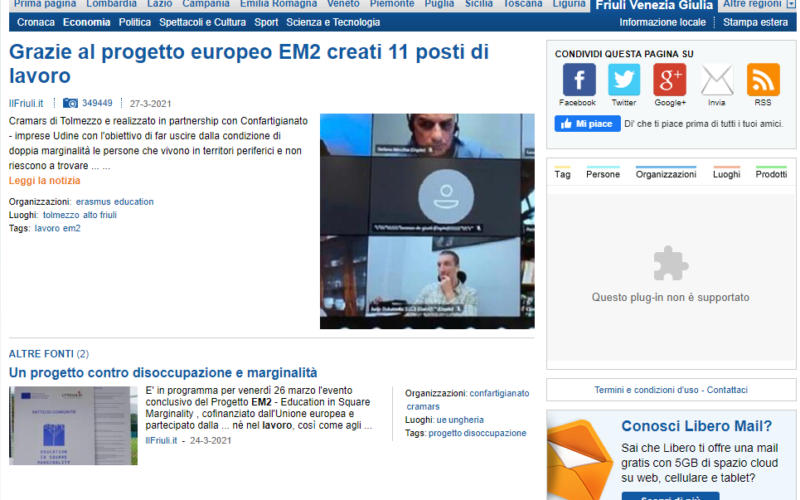Click the ungheria place link
This screenshot has width=800, height=500.
(466, 420)
